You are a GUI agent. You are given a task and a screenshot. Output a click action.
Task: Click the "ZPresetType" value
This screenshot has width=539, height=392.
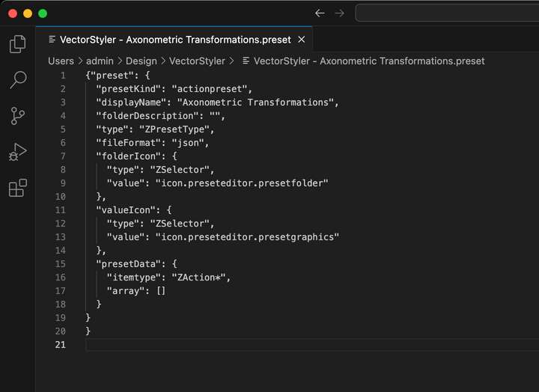coord(174,129)
